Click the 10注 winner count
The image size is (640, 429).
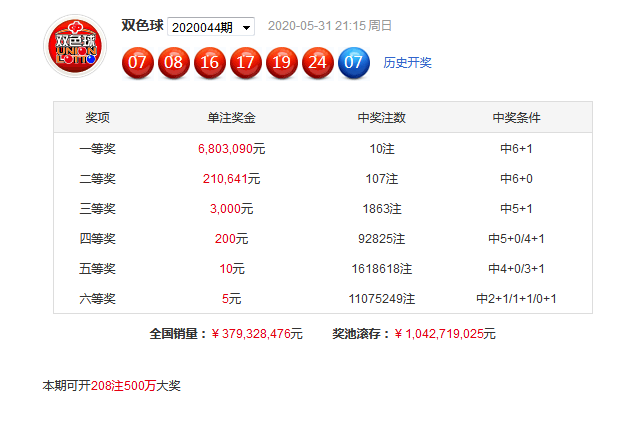click(x=382, y=149)
